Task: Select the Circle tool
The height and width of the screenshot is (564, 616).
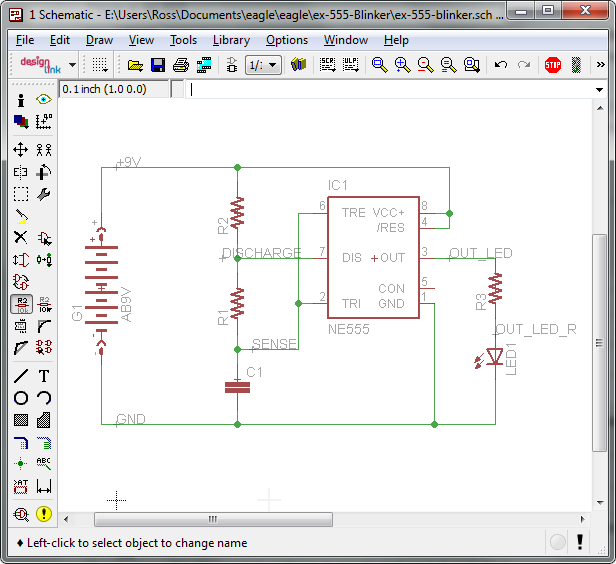Action: pos(21,398)
